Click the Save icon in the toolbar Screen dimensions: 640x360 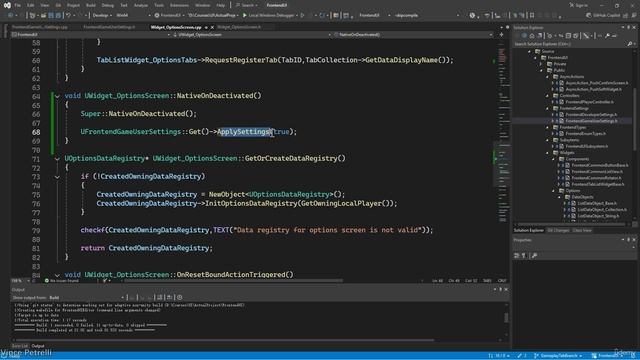(x=51, y=15)
